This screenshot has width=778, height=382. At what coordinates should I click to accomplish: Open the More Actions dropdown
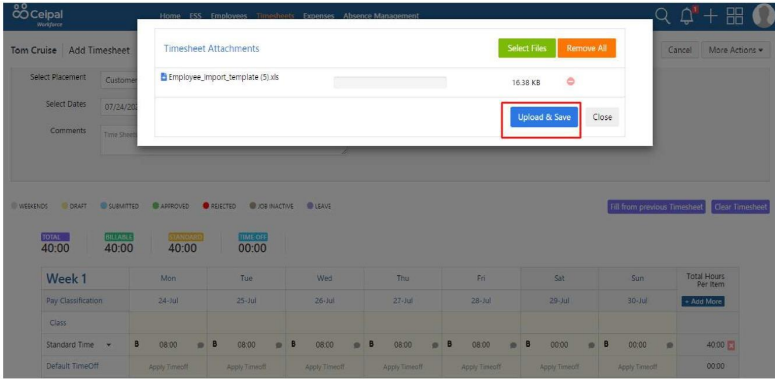point(735,50)
